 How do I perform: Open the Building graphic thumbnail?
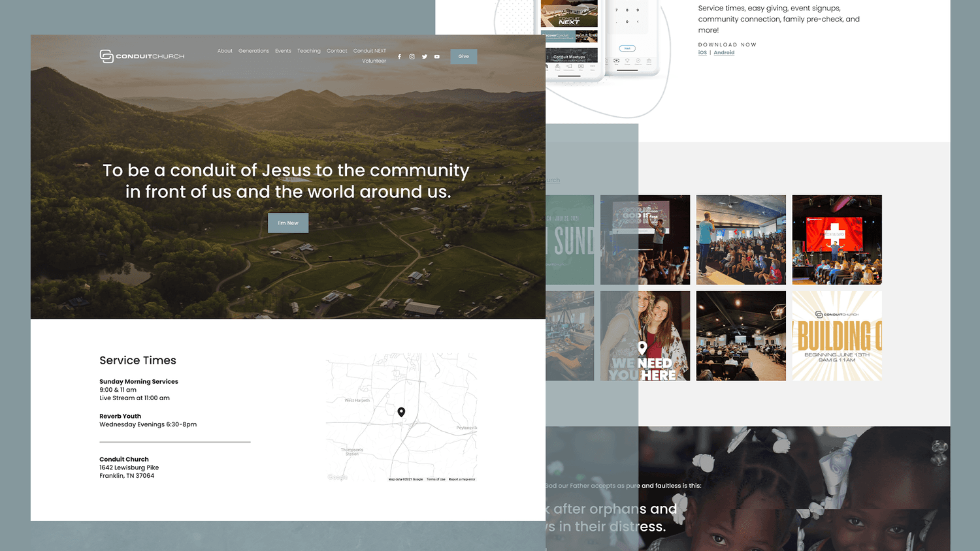[x=837, y=336]
